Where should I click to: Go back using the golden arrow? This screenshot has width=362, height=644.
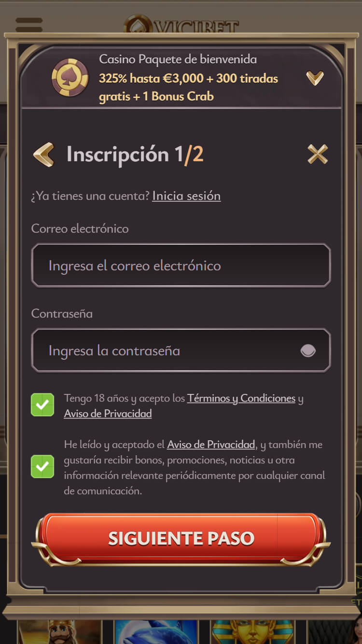pos(43,154)
